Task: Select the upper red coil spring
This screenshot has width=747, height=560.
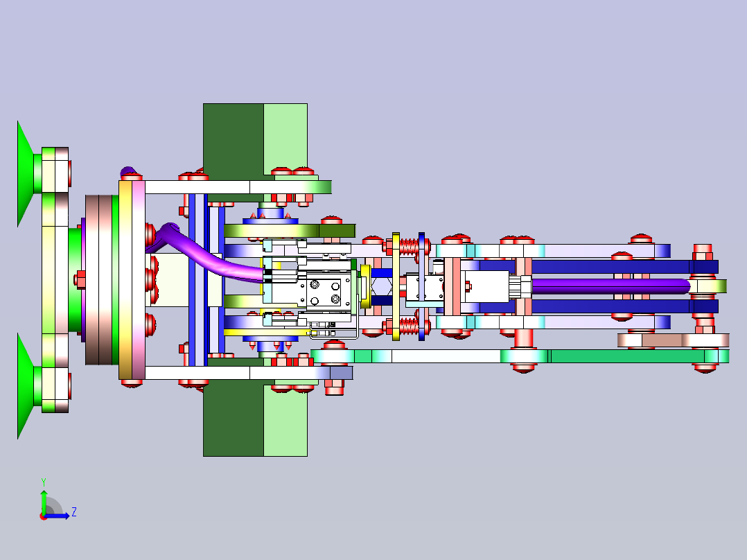Action: (x=410, y=247)
